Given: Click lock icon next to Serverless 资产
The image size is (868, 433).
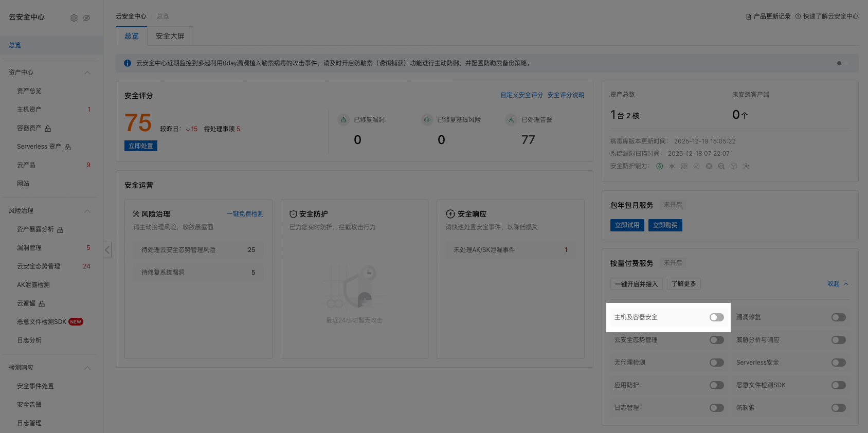Looking at the screenshot, I should pyautogui.click(x=68, y=147).
